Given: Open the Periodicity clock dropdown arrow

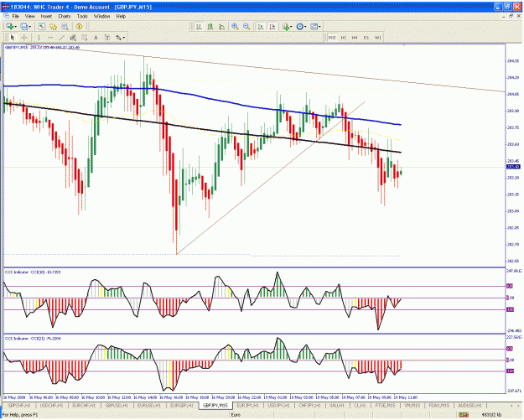Looking at the screenshot, I should coord(305,27).
